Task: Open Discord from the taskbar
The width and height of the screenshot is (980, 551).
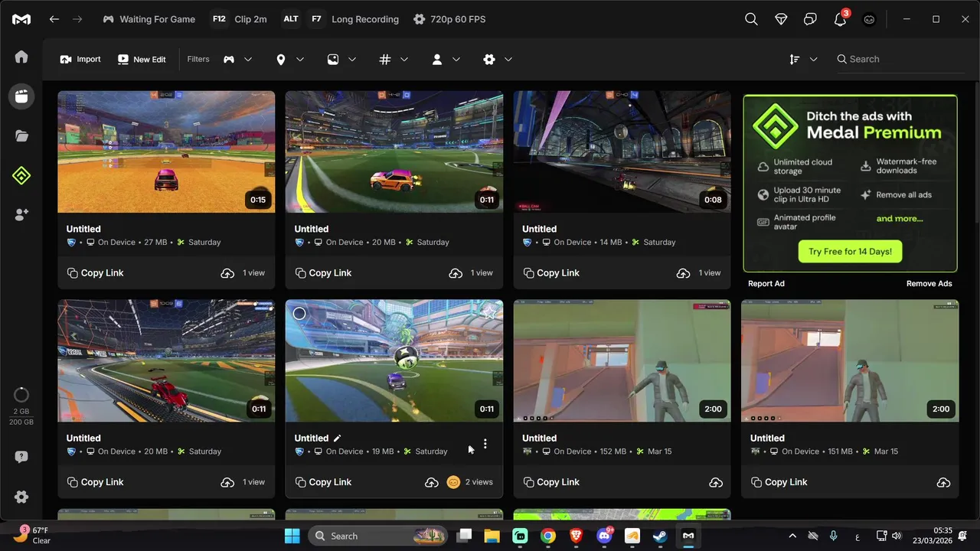Action: [x=604, y=536]
